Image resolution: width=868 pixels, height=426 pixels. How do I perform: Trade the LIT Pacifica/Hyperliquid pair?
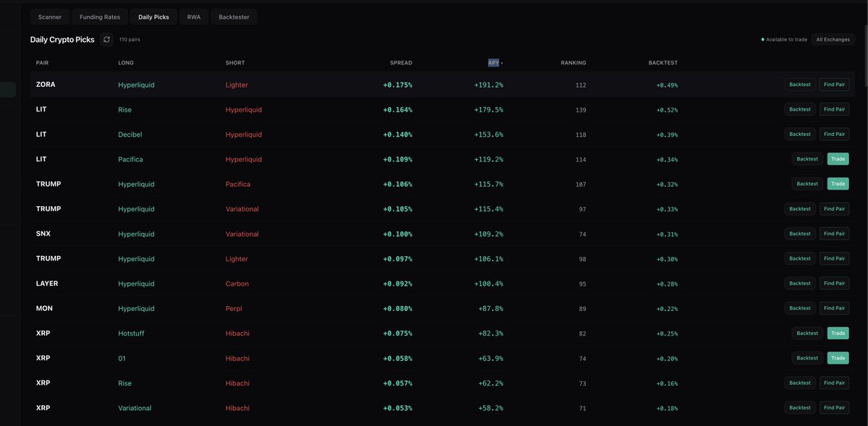(838, 159)
